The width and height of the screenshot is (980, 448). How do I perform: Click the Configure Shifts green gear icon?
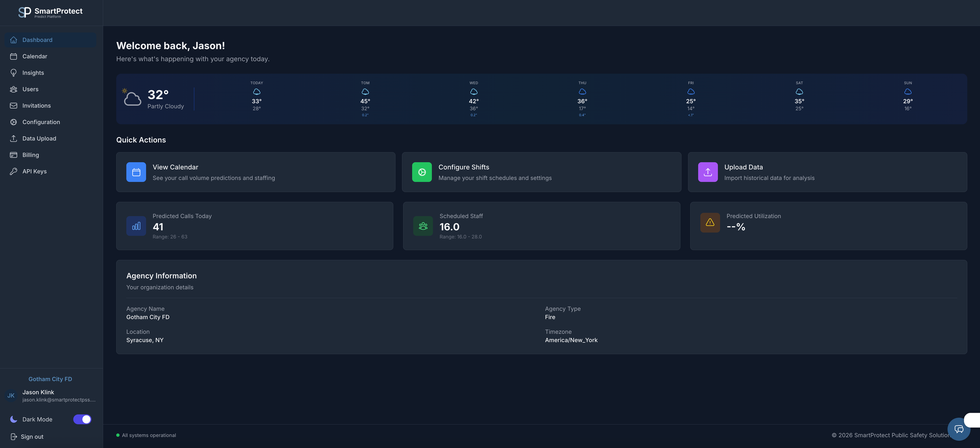pyautogui.click(x=422, y=172)
